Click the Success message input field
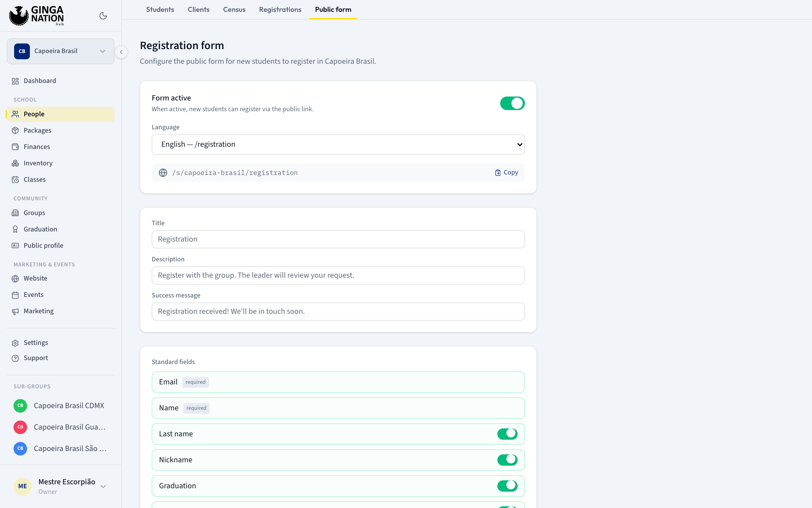The image size is (812, 508). [x=338, y=312]
